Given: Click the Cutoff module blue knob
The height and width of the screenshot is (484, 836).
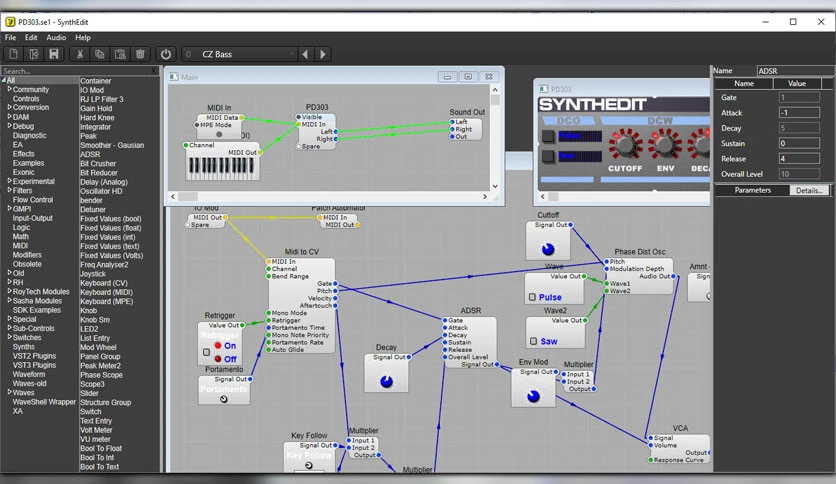Looking at the screenshot, I should (x=548, y=248).
